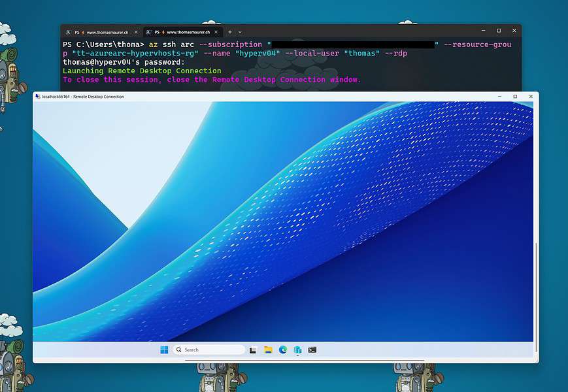Open Microsoft Edge on the remote taskbar
This screenshot has width=568, height=392.
pos(283,350)
